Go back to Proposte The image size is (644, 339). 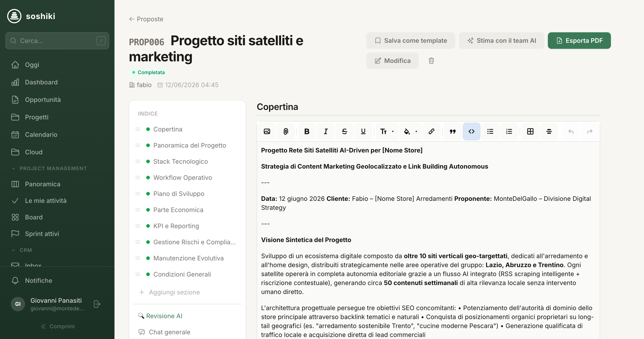click(146, 19)
